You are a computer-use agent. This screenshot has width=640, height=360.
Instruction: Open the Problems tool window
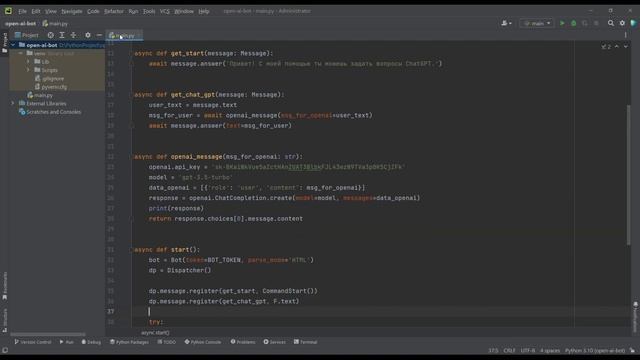[x=243, y=342]
